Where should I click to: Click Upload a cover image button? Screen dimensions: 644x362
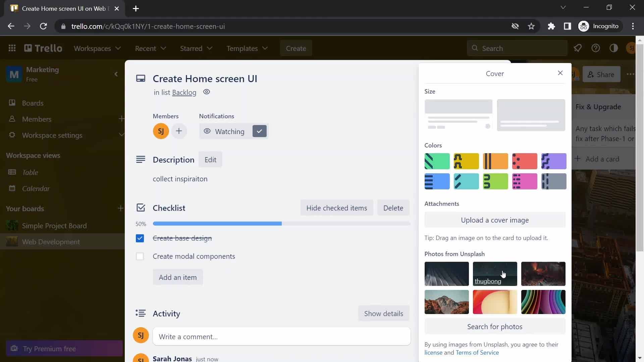point(494,220)
